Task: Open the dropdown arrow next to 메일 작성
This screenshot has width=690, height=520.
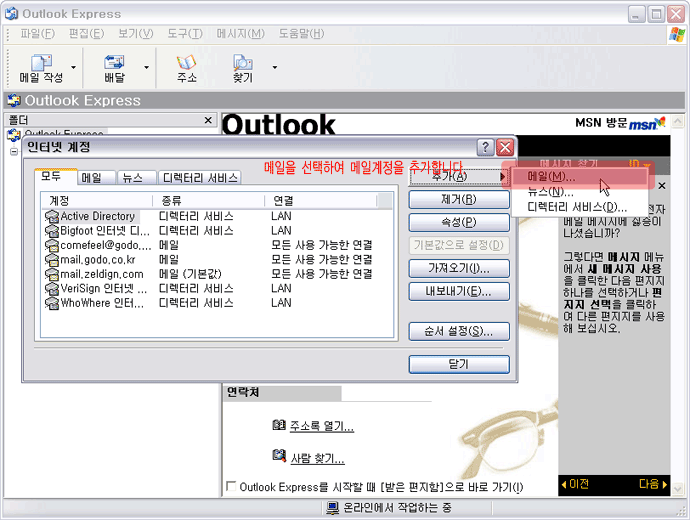Action: (76, 69)
